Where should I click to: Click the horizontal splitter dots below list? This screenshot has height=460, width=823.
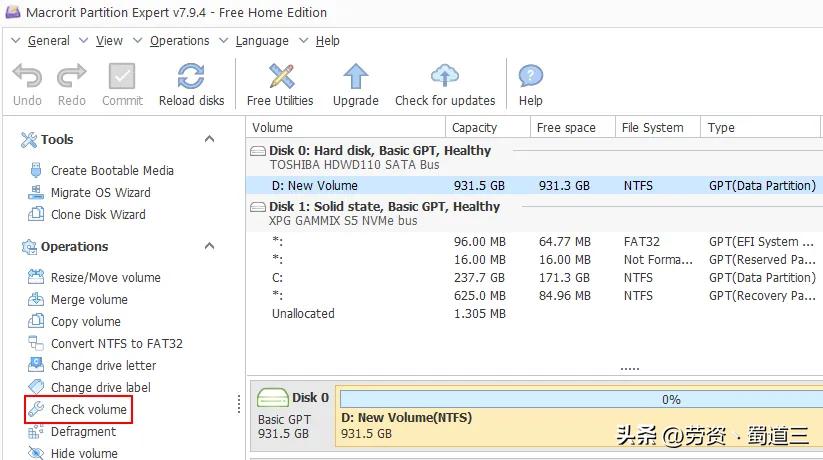point(629,369)
